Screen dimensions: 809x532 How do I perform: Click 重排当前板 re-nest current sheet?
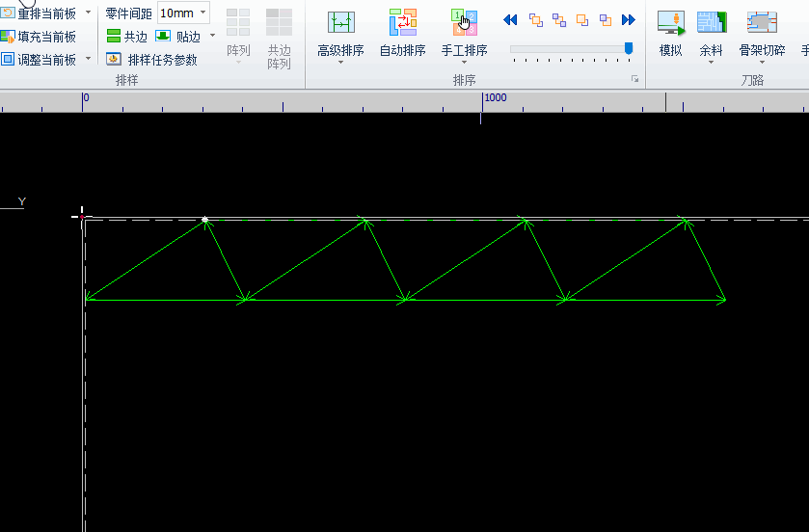(39, 13)
